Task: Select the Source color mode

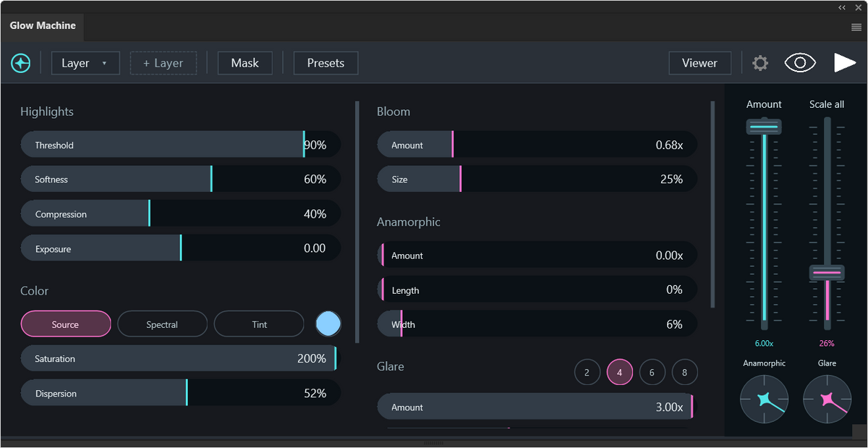Action: [66, 324]
